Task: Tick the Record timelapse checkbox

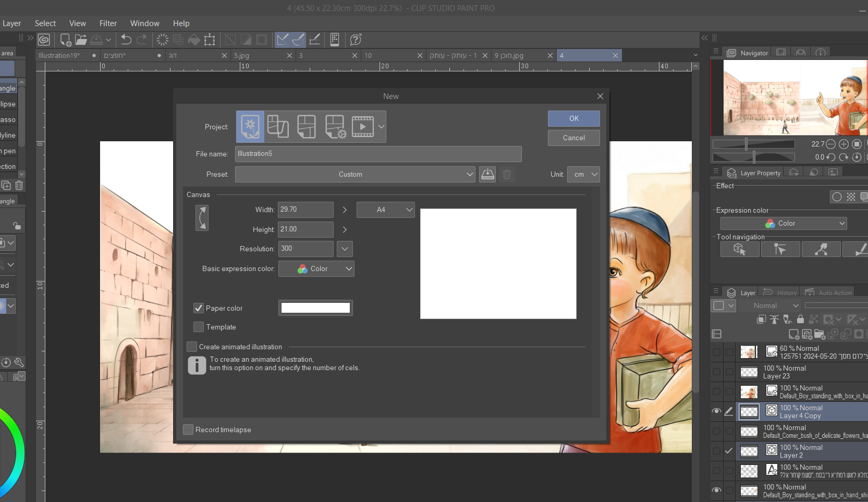Action: tap(188, 430)
